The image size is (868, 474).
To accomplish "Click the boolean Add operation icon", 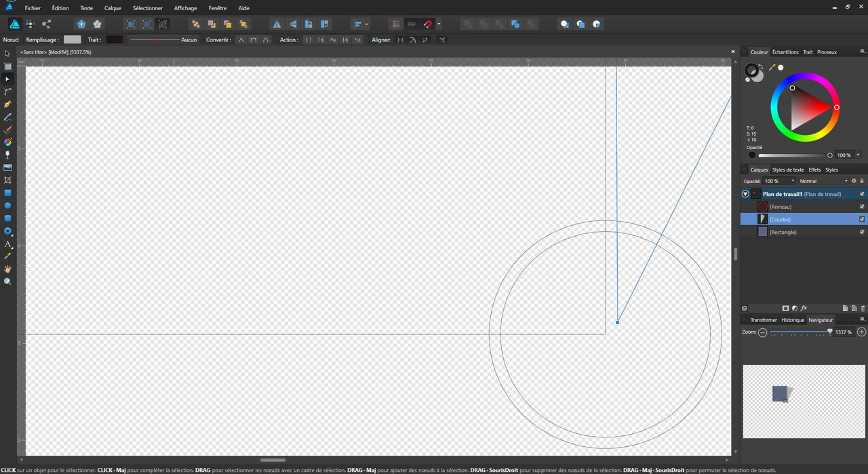I will pos(467,24).
